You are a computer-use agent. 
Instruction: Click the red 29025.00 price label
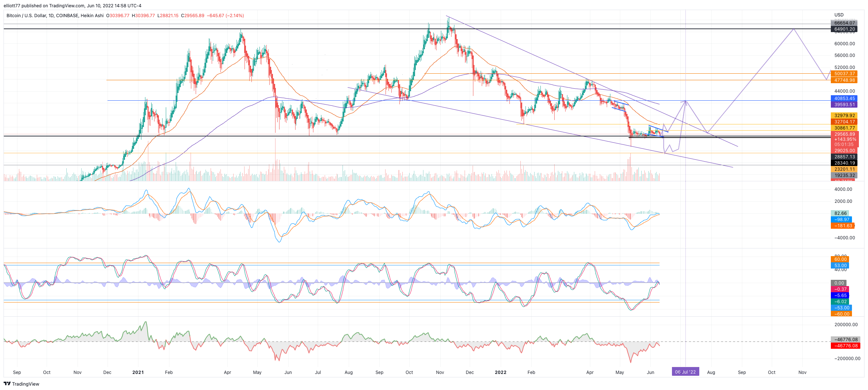tap(844, 151)
